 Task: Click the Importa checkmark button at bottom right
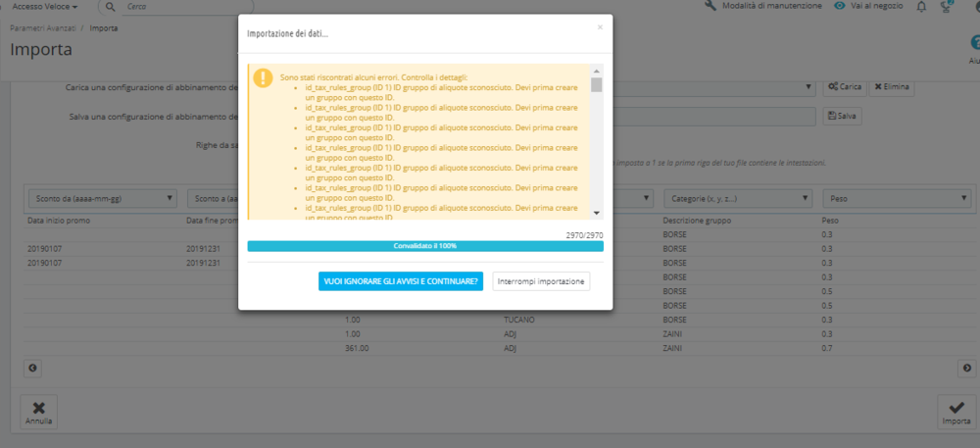click(956, 413)
